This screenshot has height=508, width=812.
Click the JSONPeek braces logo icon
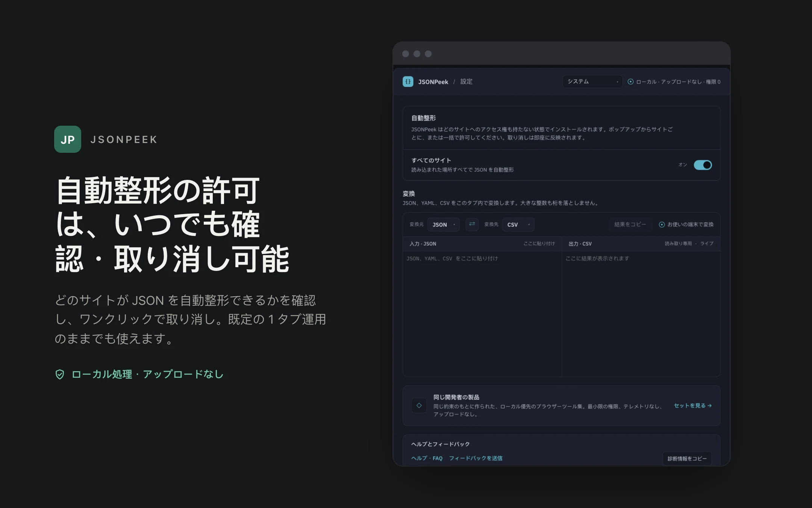pos(408,82)
